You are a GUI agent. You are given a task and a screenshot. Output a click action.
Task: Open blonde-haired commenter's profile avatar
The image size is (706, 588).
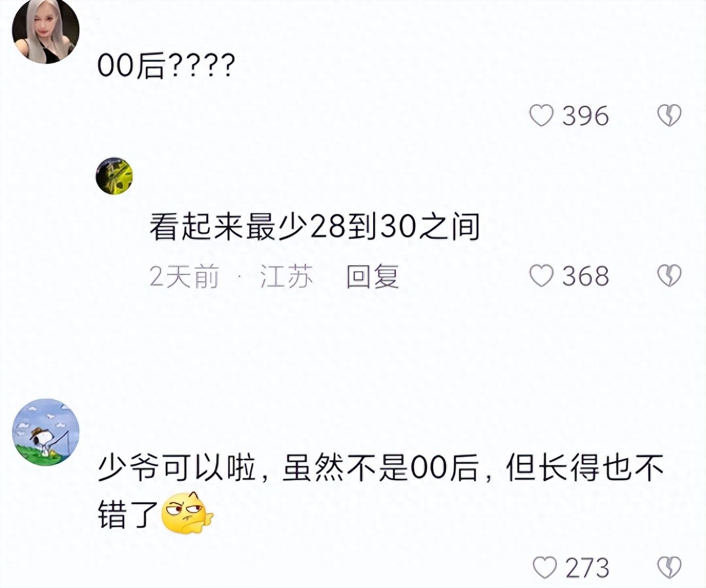pyautogui.click(x=46, y=31)
